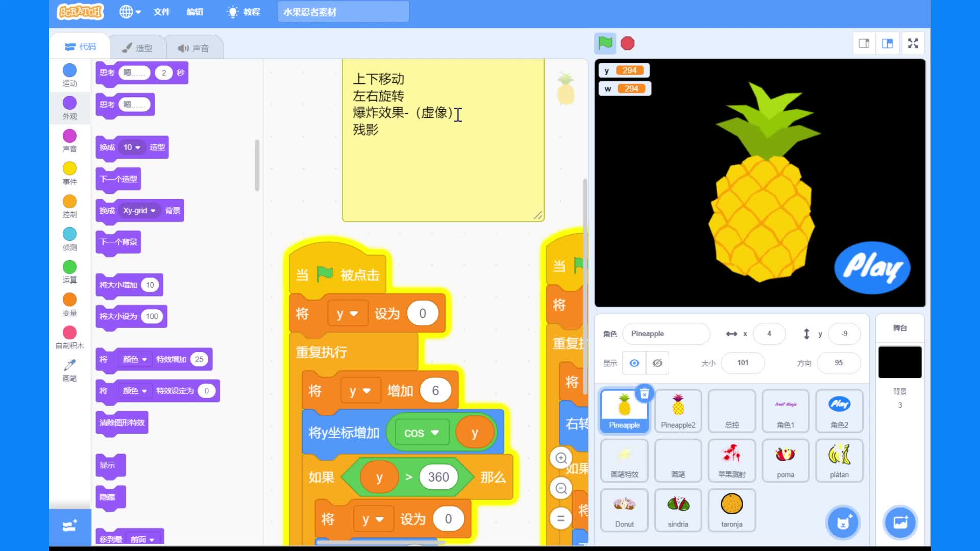
Task: Select the Donut sprite
Action: pyautogui.click(x=624, y=510)
